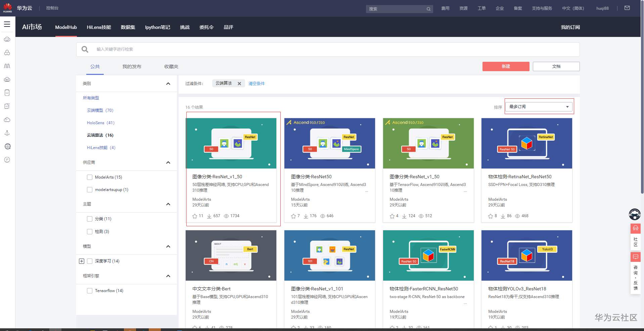Check the modelartsupup (1) supplier checkbox

[x=90, y=190]
